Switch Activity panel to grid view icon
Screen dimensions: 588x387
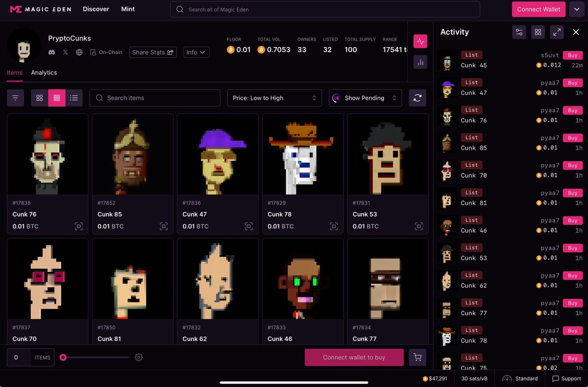[538, 32]
